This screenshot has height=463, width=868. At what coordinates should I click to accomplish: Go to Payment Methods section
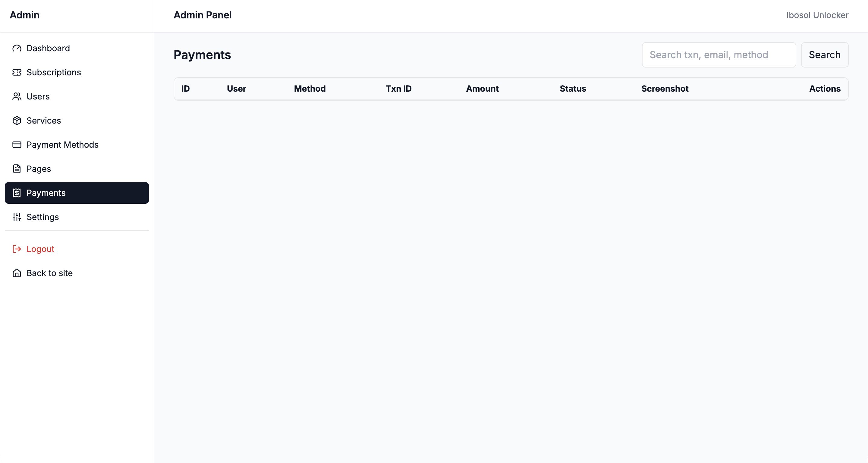pyautogui.click(x=62, y=145)
